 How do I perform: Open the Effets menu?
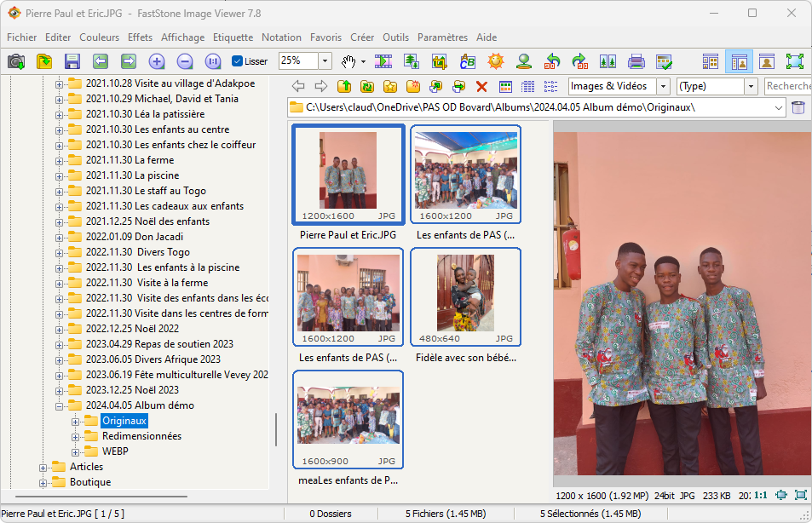click(x=140, y=37)
